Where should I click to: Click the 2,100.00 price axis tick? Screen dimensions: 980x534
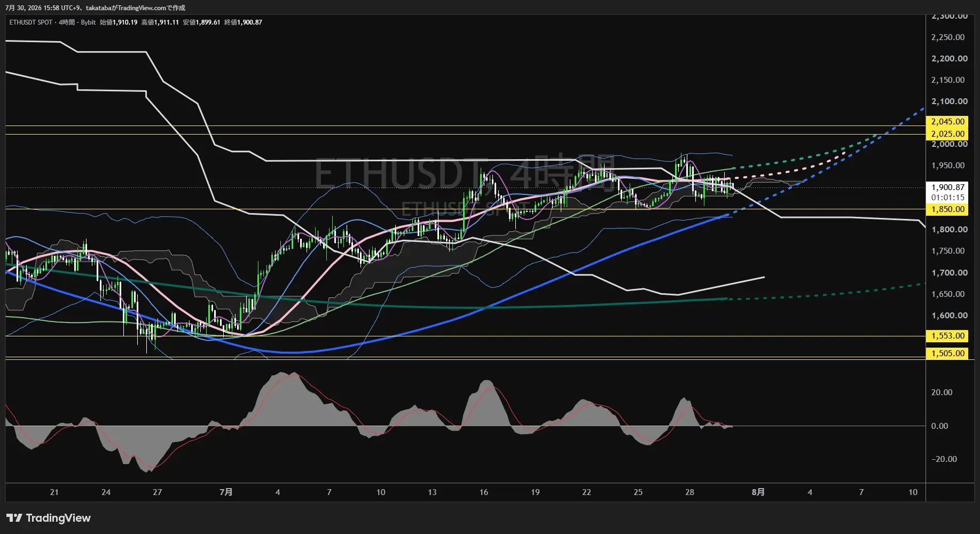pyautogui.click(x=949, y=101)
